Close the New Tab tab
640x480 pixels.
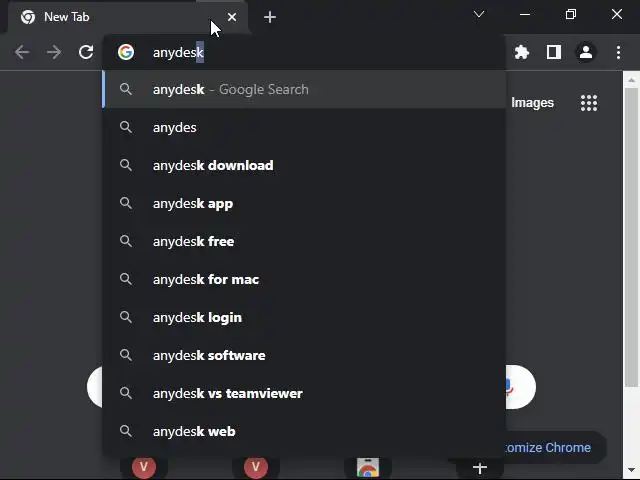(232, 17)
